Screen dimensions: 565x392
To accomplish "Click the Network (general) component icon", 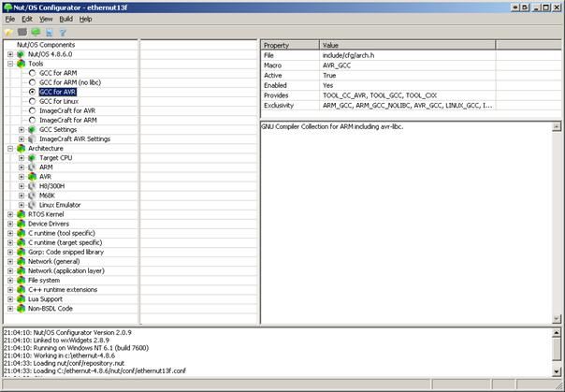I will (21, 262).
